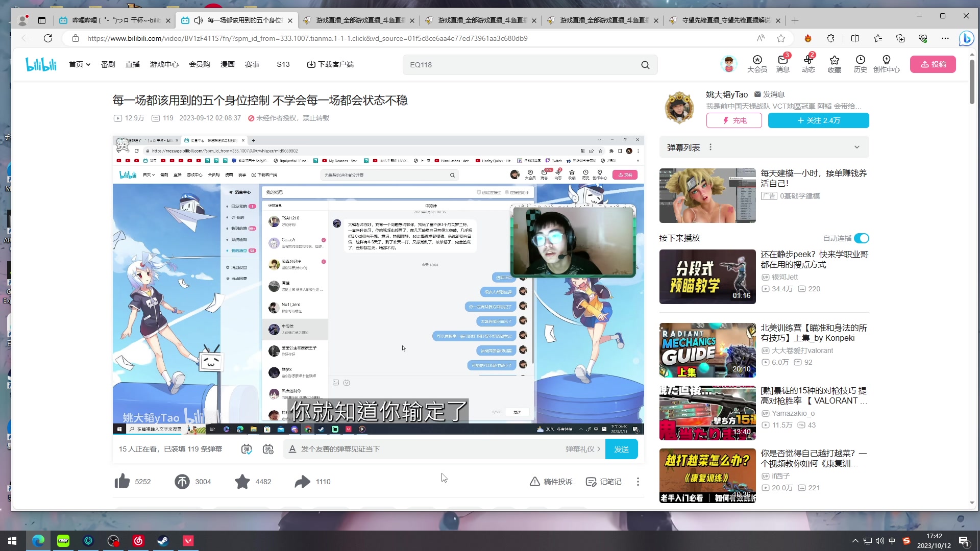Go to 漫画 in the navigation
The width and height of the screenshot is (980, 551).
228,64
